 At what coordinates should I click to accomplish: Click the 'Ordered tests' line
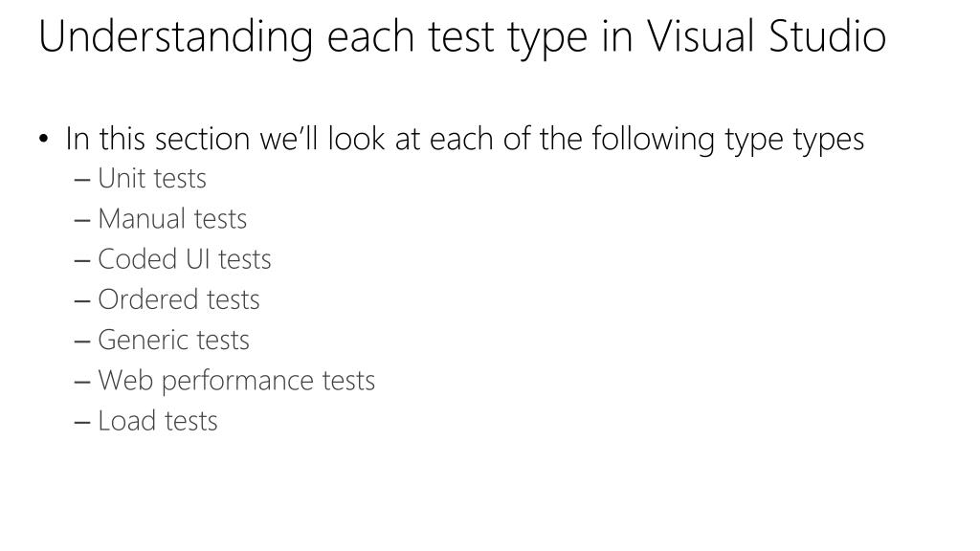(x=179, y=299)
